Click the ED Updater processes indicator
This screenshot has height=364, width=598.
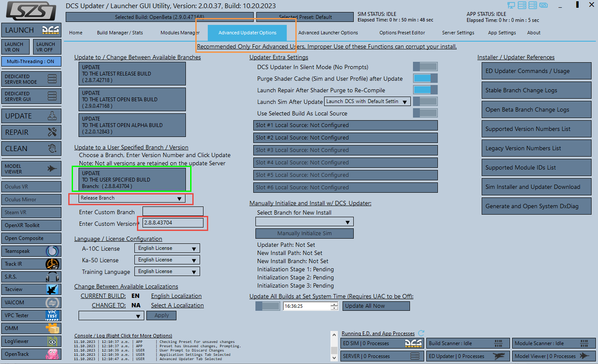pos(468,356)
